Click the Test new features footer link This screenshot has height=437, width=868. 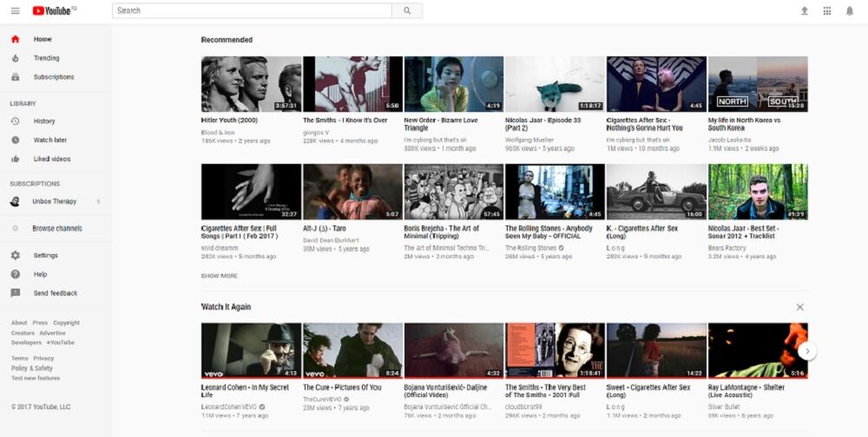point(36,378)
